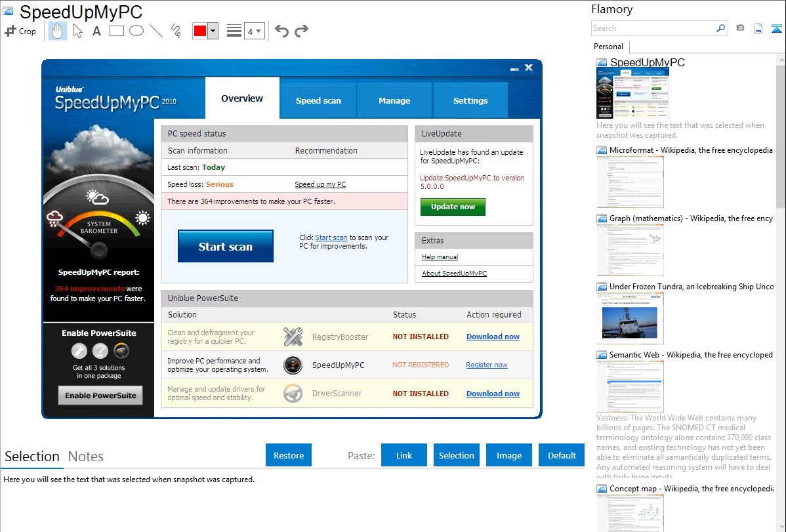This screenshot has width=786, height=532.
Task: Select the straight line tool
Action: (156, 31)
